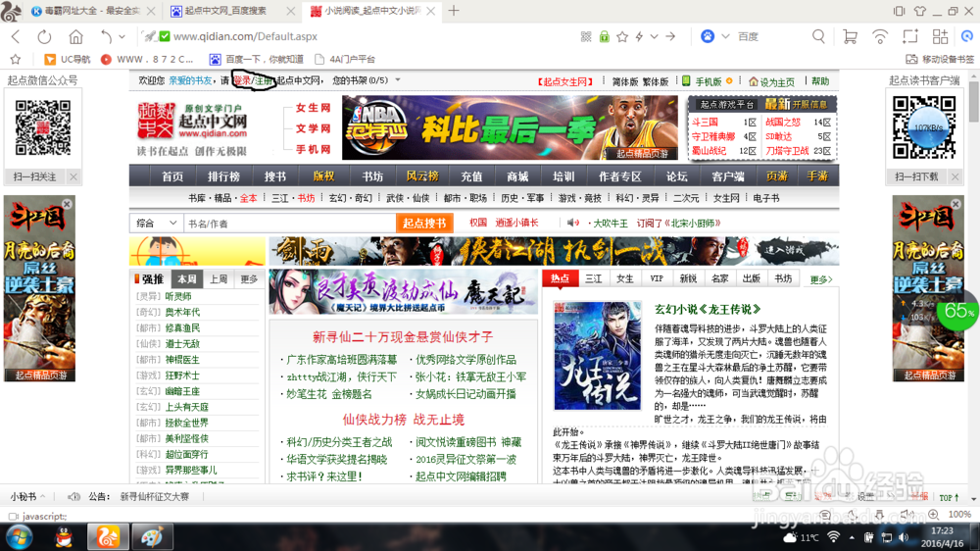Close the left 扫一扫关注 QR panel
Image resolution: width=980 pixels, height=551 pixels.
pos(73,177)
